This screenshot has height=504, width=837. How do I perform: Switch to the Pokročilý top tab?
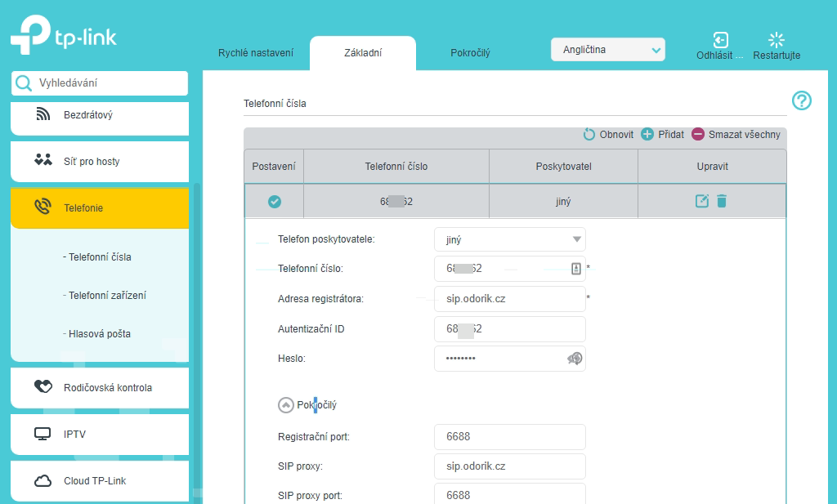click(x=470, y=53)
